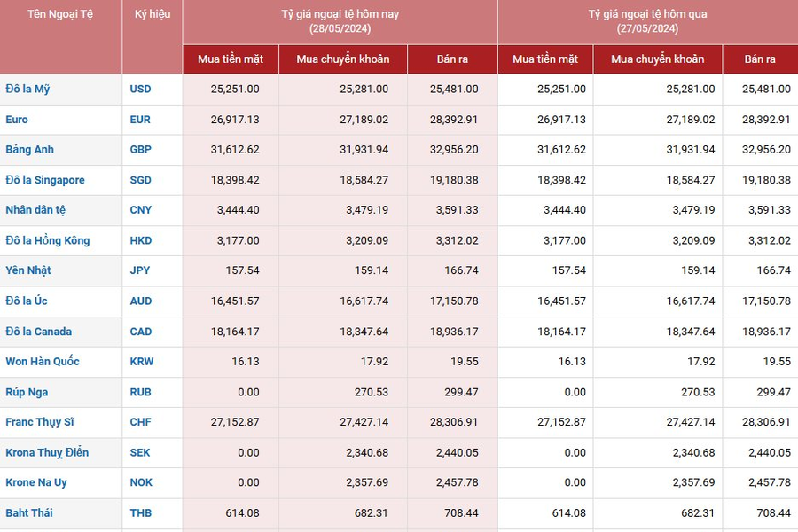Image resolution: width=798 pixels, height=532 pixels.
Task: Click the USD symbol code
Action: [141, 89]
